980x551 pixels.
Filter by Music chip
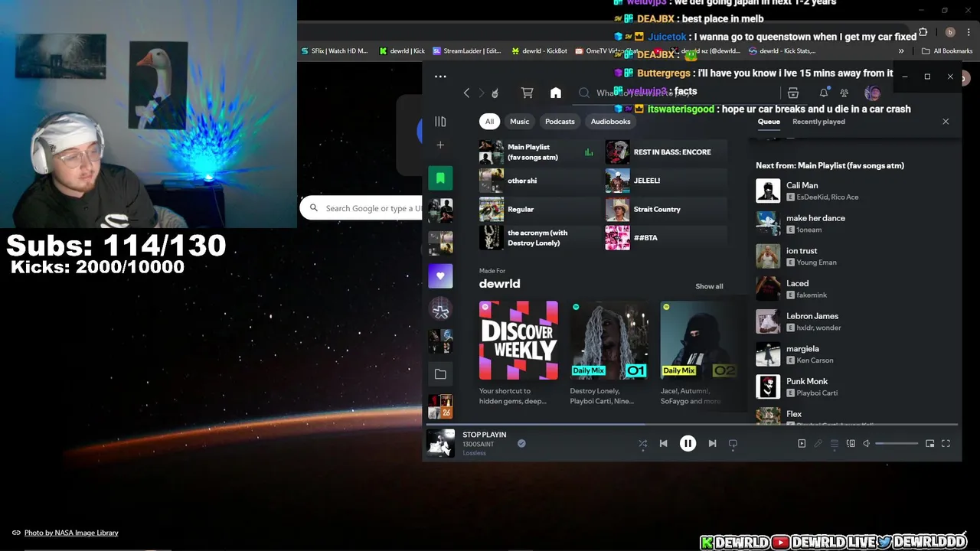520,121
